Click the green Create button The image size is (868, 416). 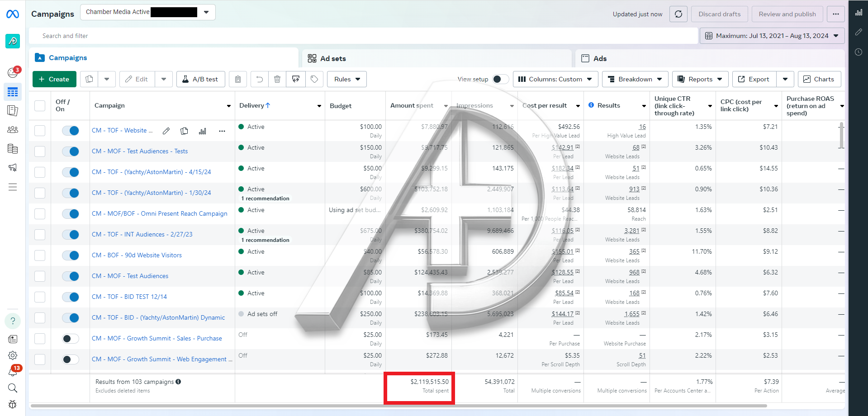pos(54,79)
